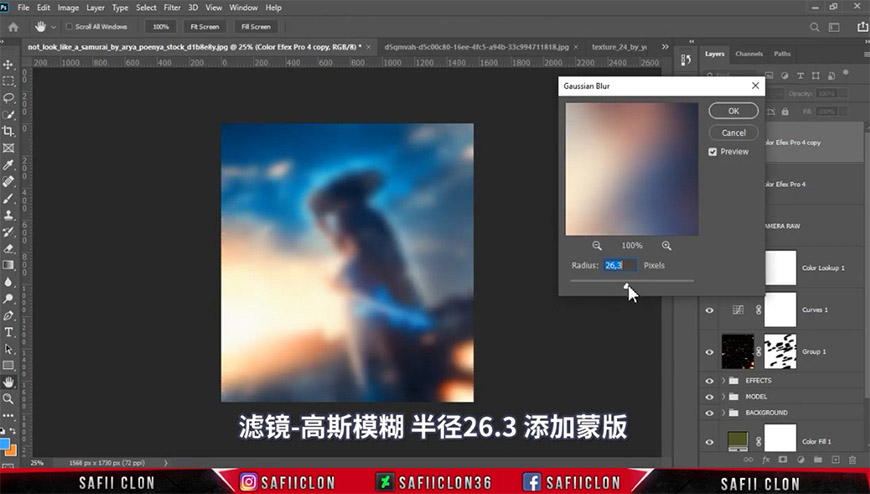Image resolution: width=870 pixels, height=494 pixels.
Task: Switch to the texture_24 document tab
Action: point(619,47)
